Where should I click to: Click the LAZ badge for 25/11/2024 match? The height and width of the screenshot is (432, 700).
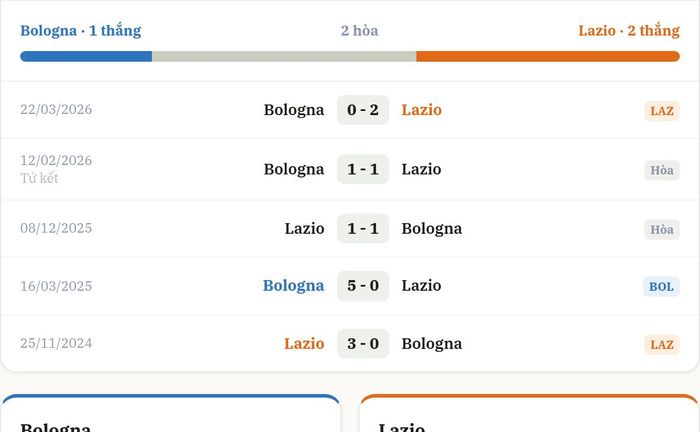coord(662,345)
